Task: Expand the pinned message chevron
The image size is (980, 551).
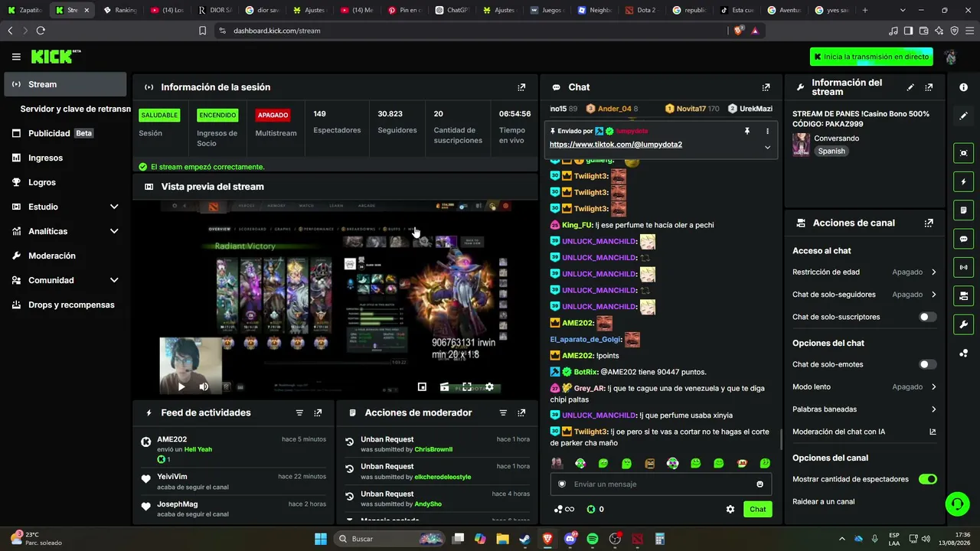Action: pos(767,147)
